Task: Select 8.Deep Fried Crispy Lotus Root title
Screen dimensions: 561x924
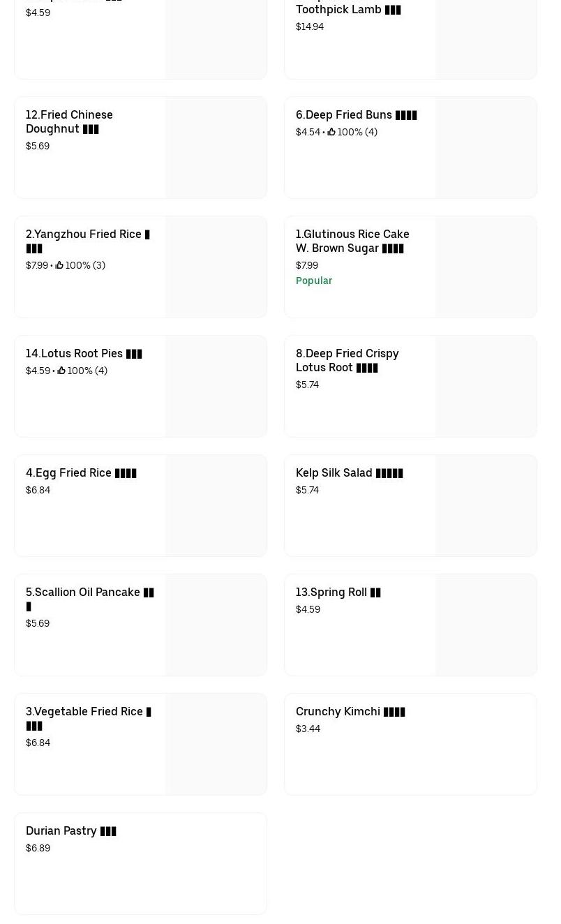Action: (347, 360)
